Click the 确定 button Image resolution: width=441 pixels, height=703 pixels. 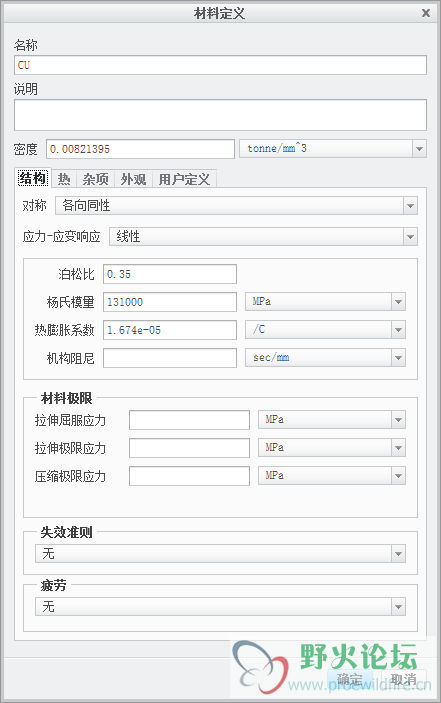tap(350, 679)
